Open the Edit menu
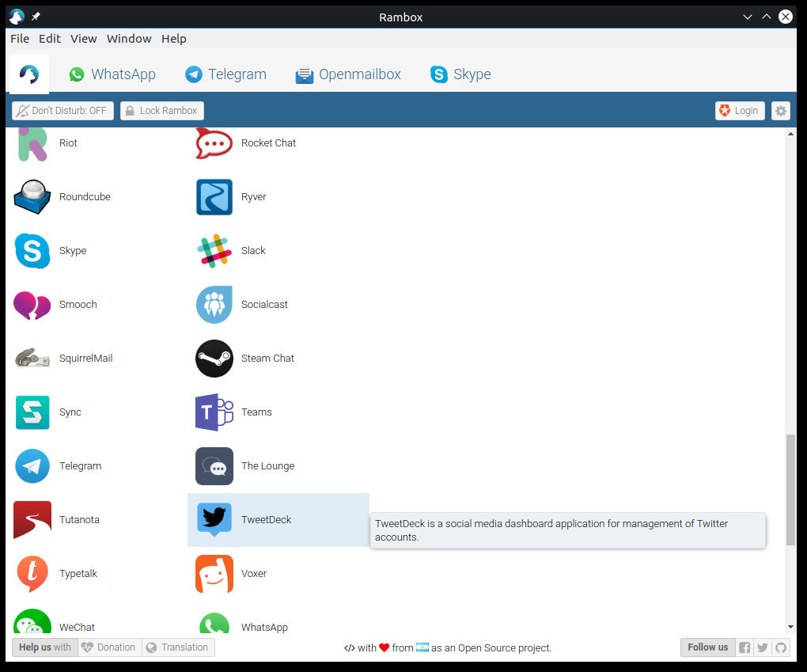This screenshot has height=672, width=807. coord(49,39)
